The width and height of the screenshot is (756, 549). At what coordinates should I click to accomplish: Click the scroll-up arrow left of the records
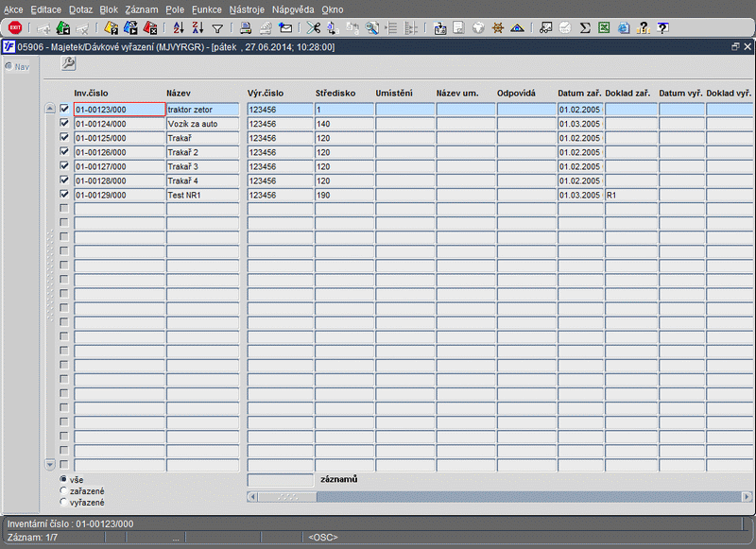50,110
